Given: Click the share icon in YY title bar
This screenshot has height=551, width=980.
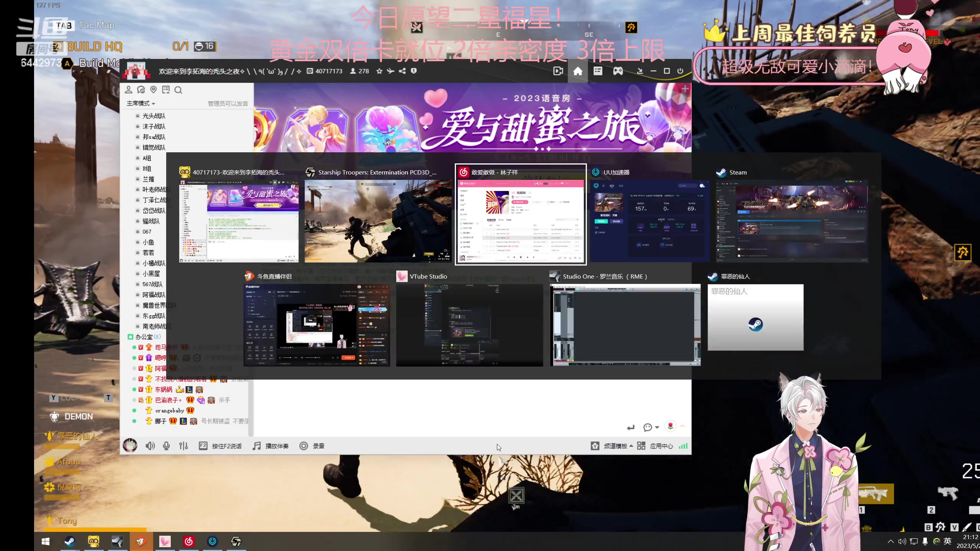Looking at the screenshot, I should [x=402, y=71].
